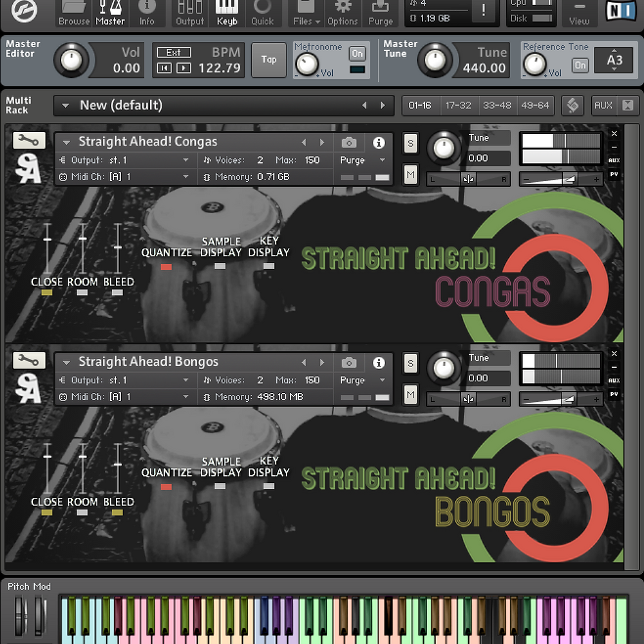Show the Congas instrument info

pyautogui.click(x=379, y=142)
